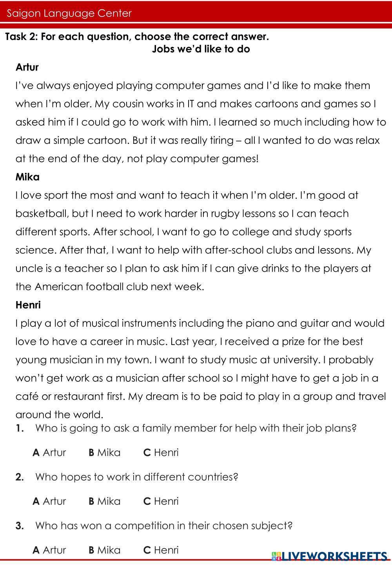Click the question number 2 label
Image resolution: width=392 pixels, height=566 pixels.
20,477
